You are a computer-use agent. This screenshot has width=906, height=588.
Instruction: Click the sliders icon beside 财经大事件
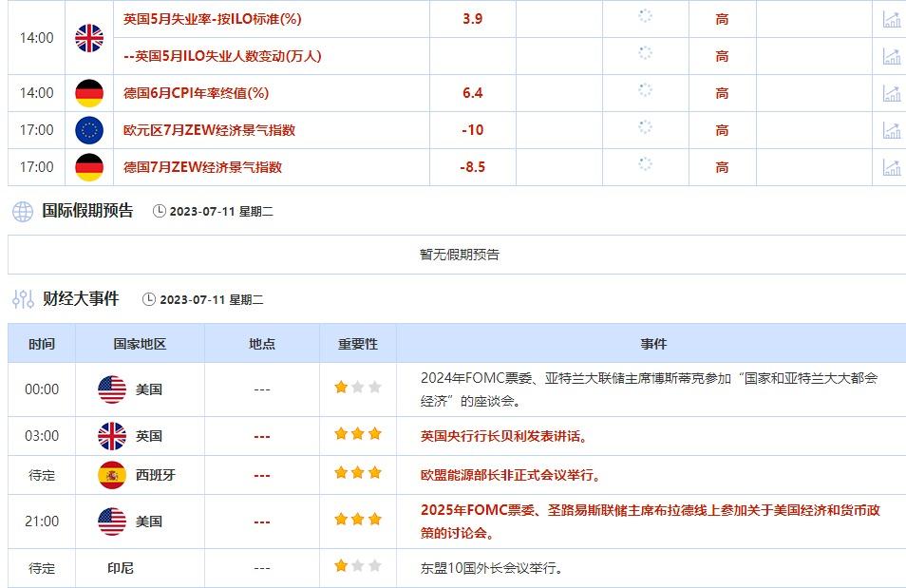(x=23, y=299)
